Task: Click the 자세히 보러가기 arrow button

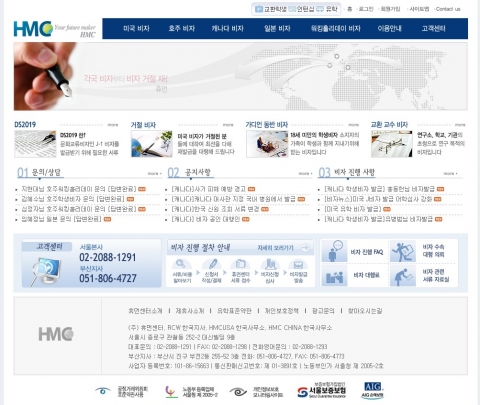Action: tap(305, 248)
